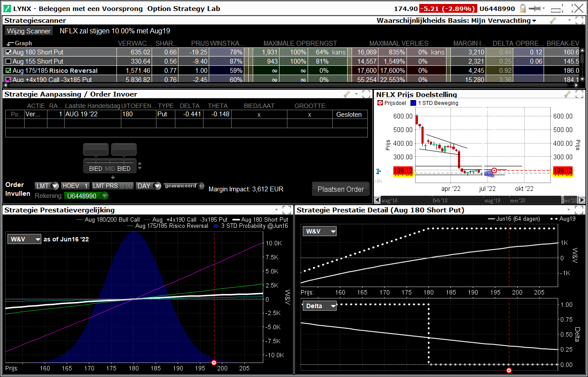
Task: Maximize NFLX Prijs Doelstelling panel
Action: pos(580,94)
